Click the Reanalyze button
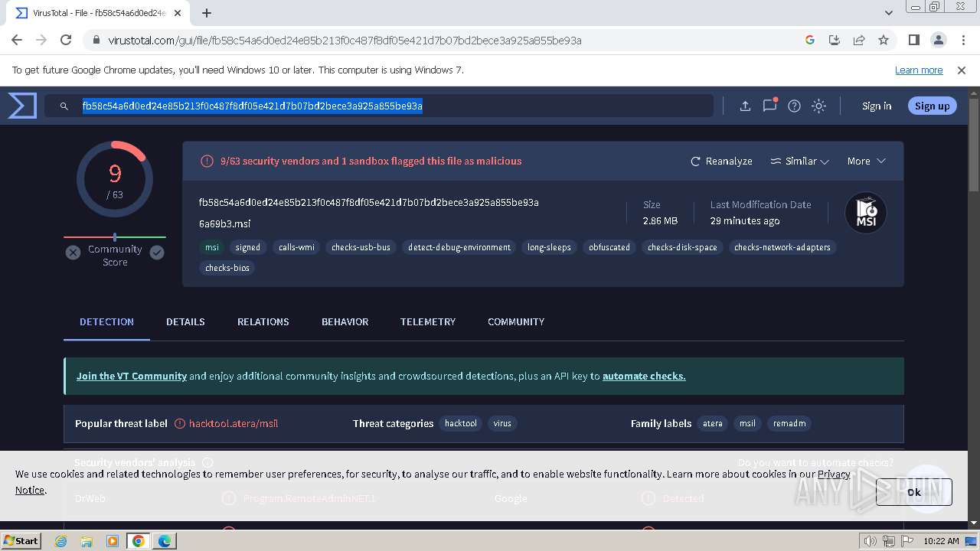Viewport: 980px width, 551px height. point(721,161)
